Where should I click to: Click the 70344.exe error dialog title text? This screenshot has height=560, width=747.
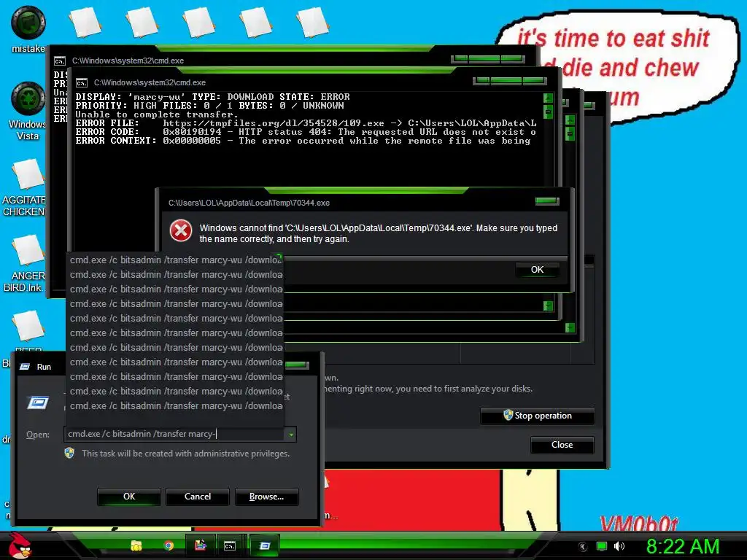pos(249,203)
